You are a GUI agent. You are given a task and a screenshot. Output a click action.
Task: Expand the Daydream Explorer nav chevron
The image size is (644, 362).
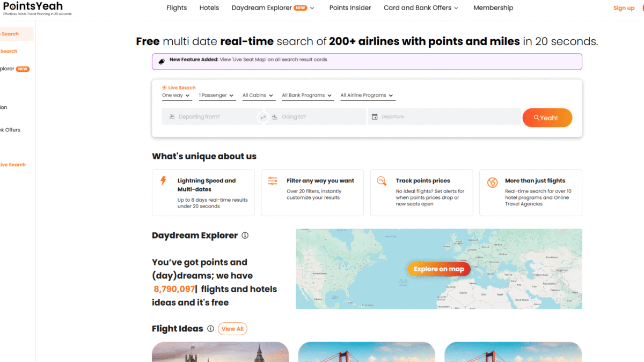click(312, 8)
